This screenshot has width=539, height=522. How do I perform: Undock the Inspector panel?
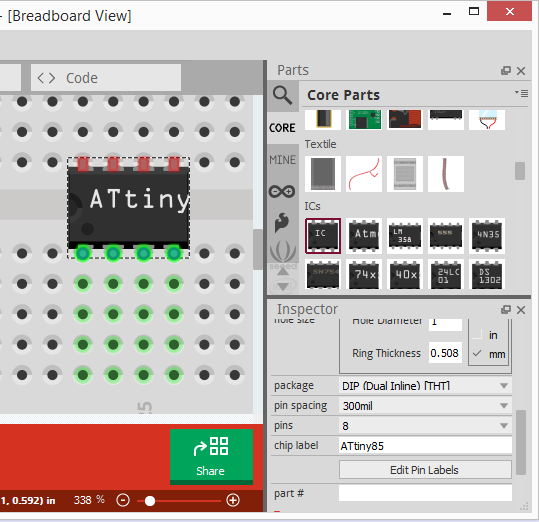(x=506, y=310)
